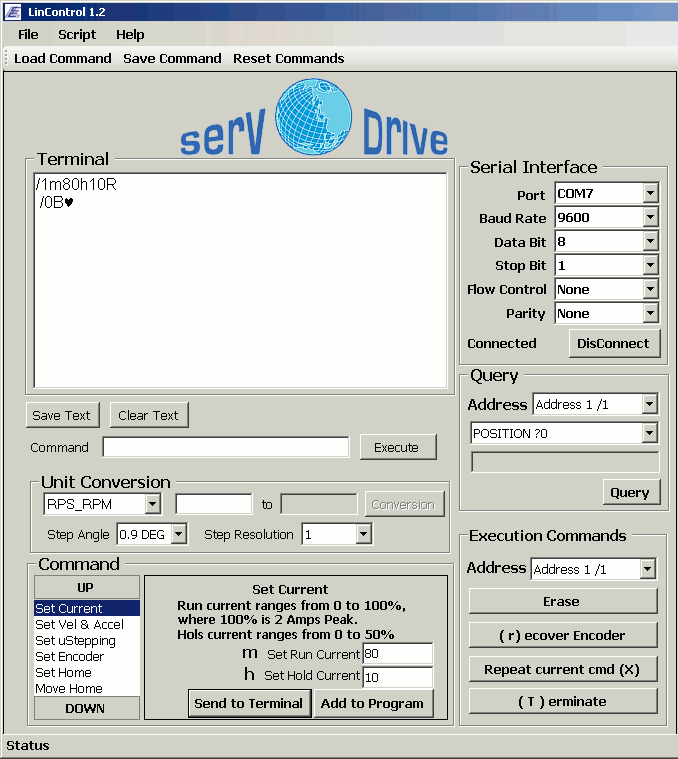Click the Add to Program button
This screenshot has width=678, height=759.
[373, 703]
